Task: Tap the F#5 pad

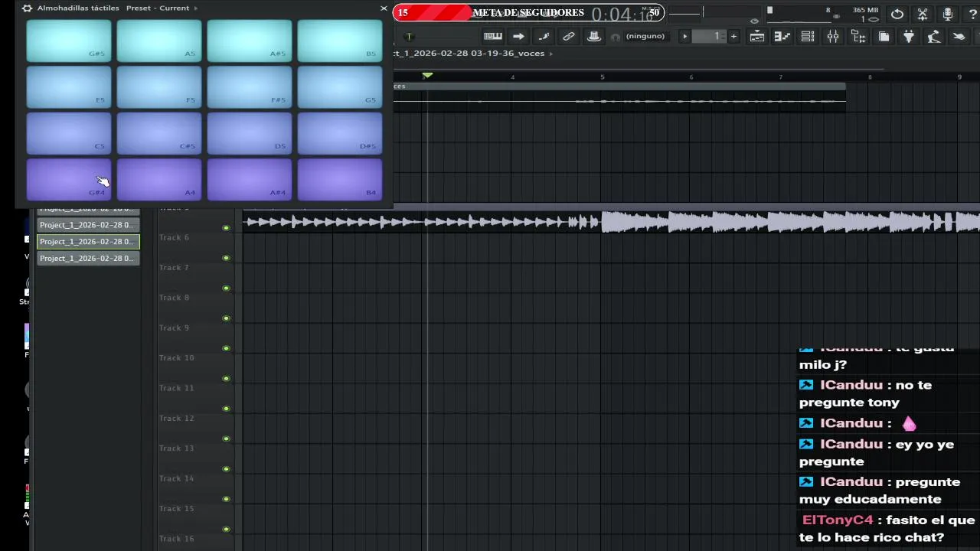Action: pos(250,86)
